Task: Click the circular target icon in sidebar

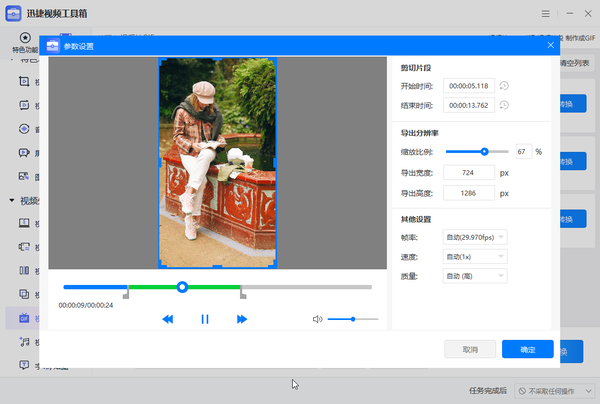Action: (x=24, y=129)
